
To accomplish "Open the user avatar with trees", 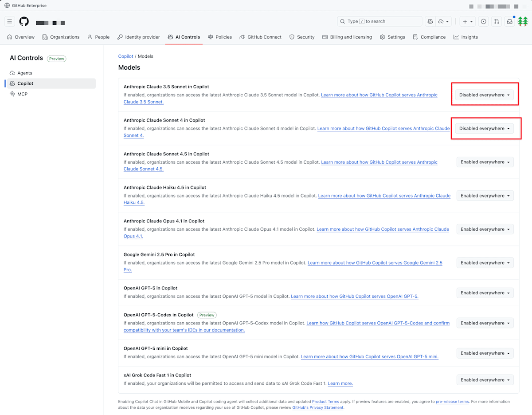I will coord(523,21).
